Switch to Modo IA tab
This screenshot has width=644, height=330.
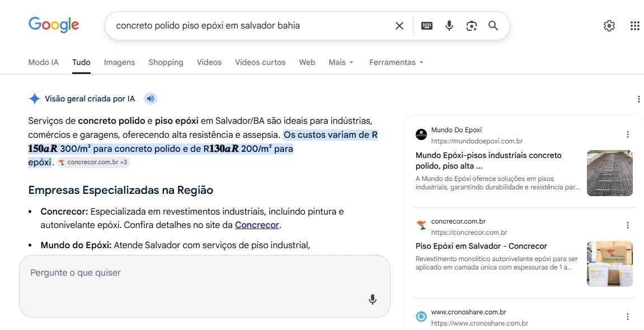click(44, 63)
